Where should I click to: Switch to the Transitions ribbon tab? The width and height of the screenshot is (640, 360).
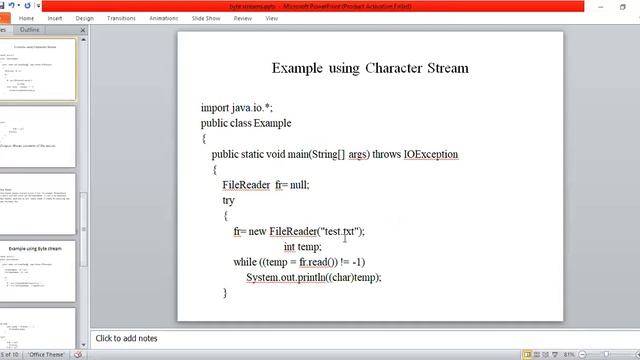coord(121,18)
